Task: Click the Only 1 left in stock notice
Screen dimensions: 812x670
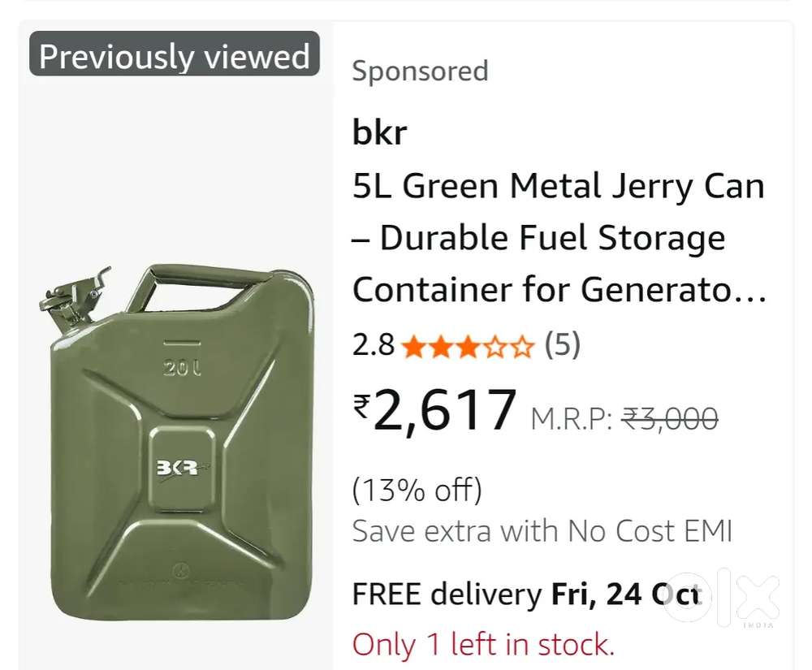Action: tap(483, 645)
